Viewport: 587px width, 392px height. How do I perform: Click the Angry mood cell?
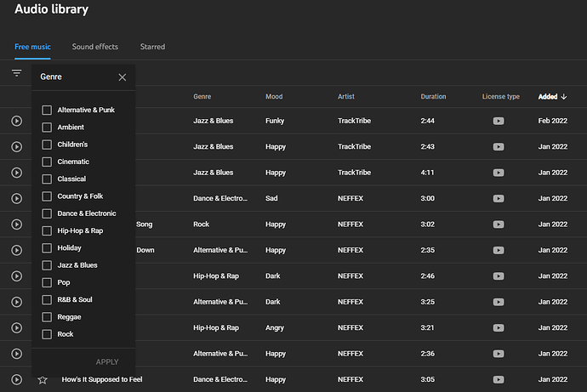point(275,328)
